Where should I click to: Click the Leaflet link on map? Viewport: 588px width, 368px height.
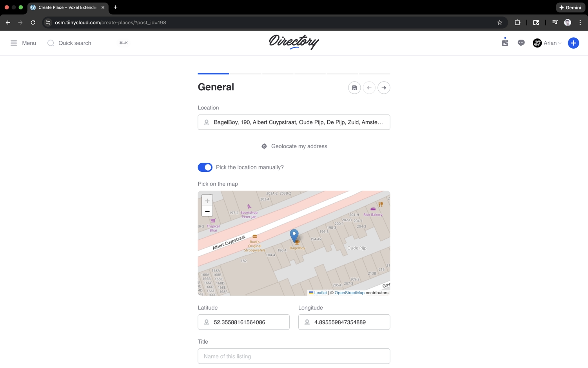320,293
